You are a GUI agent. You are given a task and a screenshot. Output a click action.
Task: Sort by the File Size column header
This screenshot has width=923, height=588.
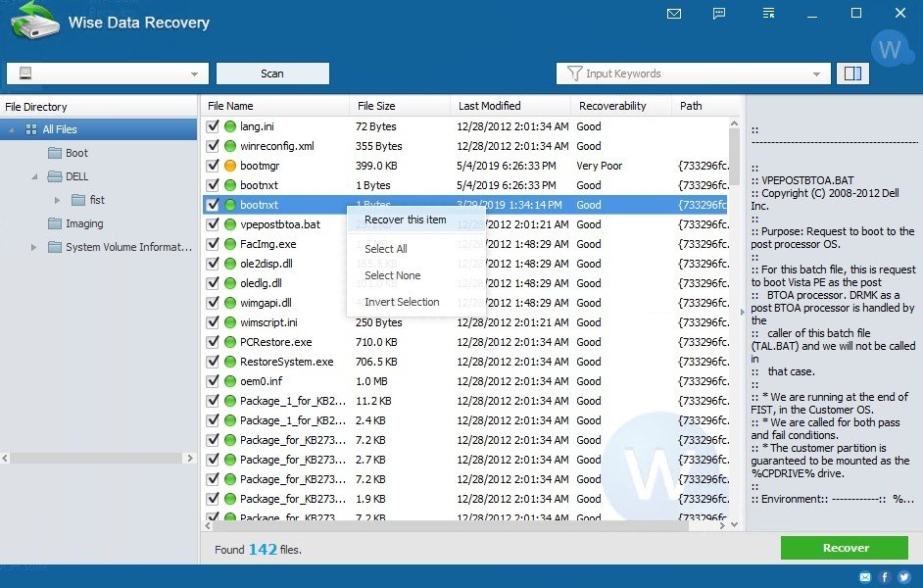(399, 106)
